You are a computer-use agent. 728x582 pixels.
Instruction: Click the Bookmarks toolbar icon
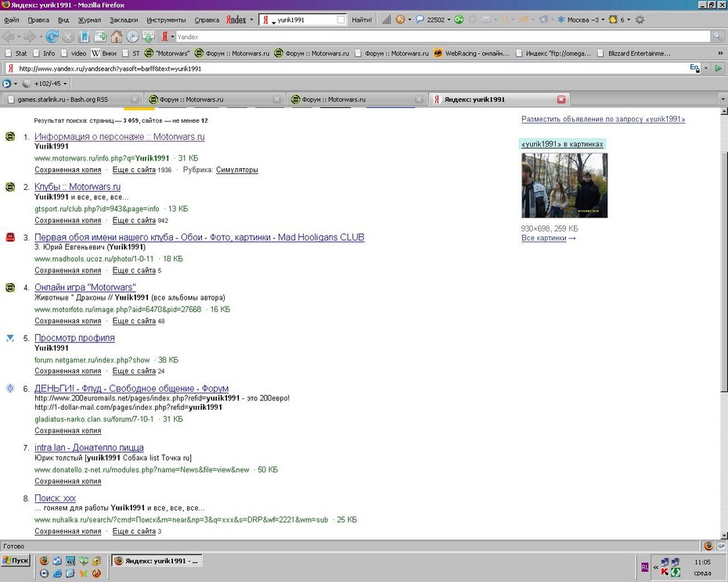84,36
